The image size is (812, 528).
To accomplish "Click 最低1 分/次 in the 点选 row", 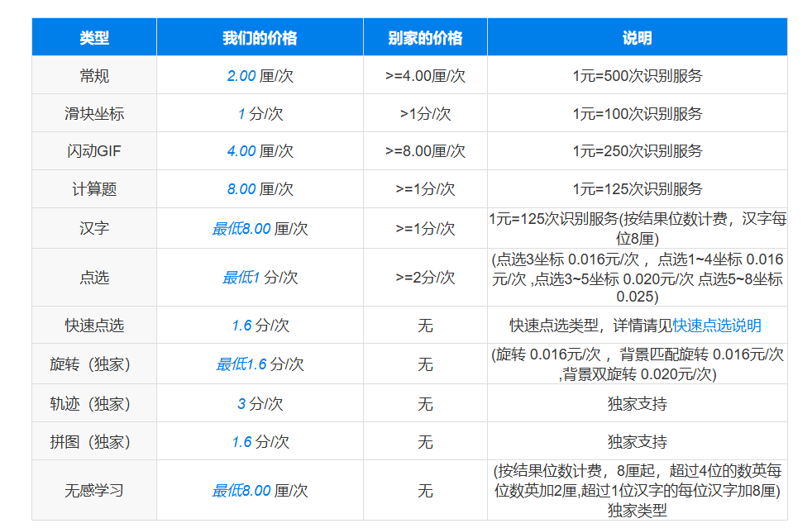I will click(260, 278).
